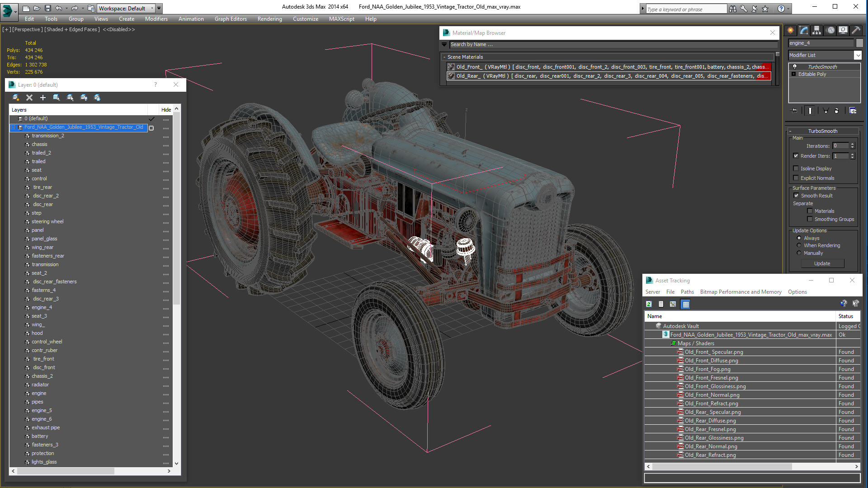The height and width of the screenshot is (488, 868).
Task: Enable Explicit Normals checkbox
Action: pos(796,178)
